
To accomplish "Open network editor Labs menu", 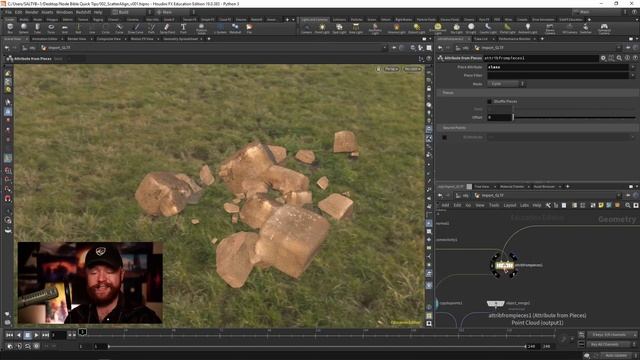I will click(524, 205).
